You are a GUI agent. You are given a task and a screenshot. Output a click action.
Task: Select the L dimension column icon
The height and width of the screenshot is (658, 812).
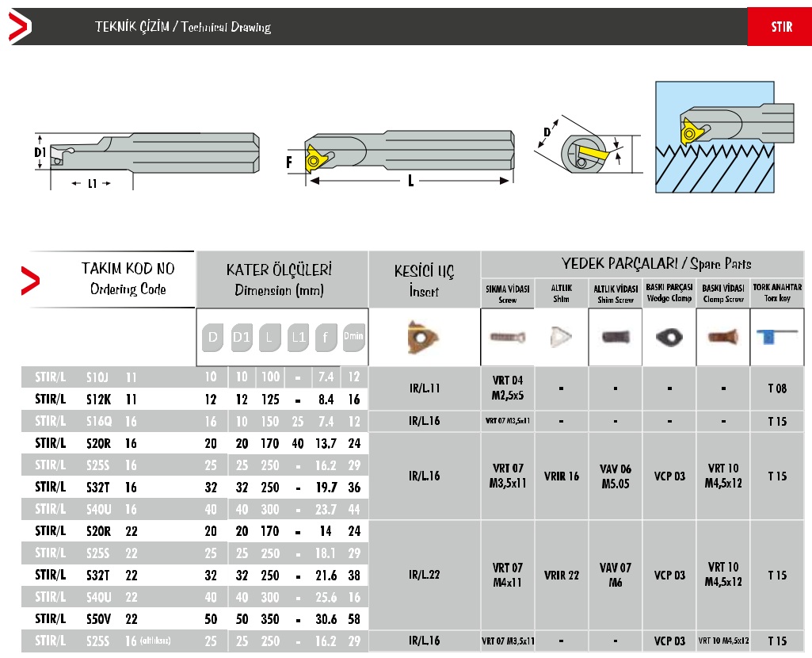coord(269,337)
